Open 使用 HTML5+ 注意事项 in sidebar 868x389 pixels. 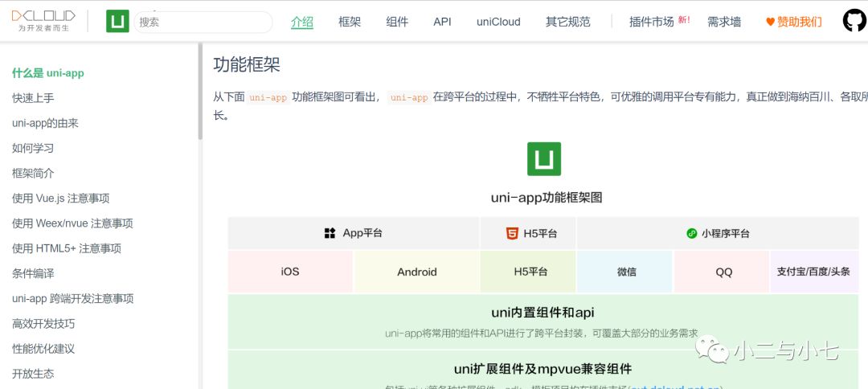pyautogui.click(x=67, y=248)
